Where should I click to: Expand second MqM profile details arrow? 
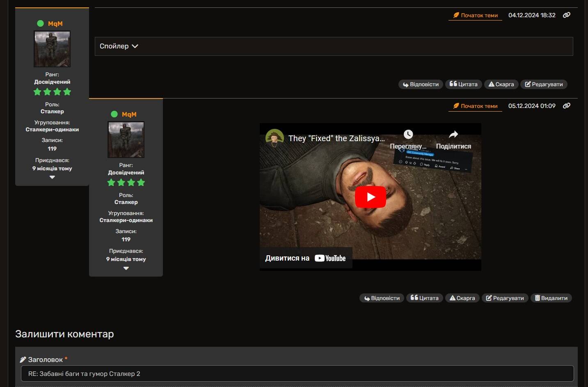click(x=126, y=268)
